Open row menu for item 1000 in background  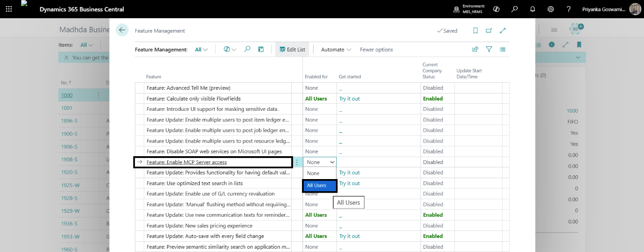tap(98, 95)
